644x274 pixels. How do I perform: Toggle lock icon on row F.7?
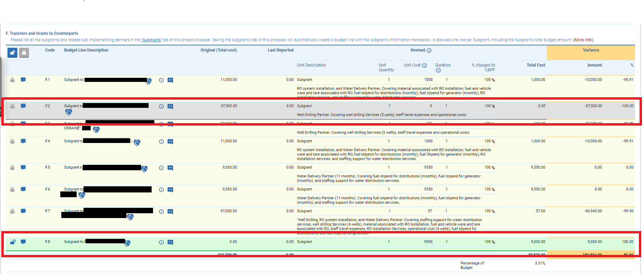[12, 211]
